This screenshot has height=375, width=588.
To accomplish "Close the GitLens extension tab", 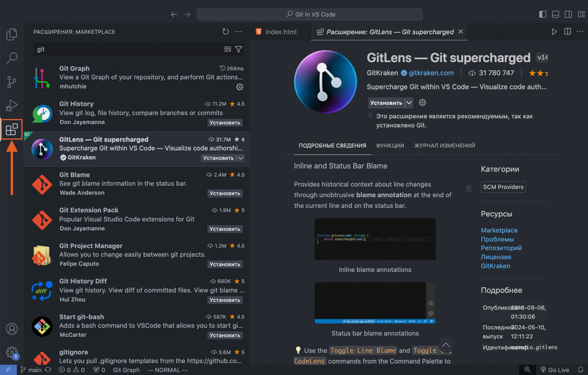I will click(460, 32).
